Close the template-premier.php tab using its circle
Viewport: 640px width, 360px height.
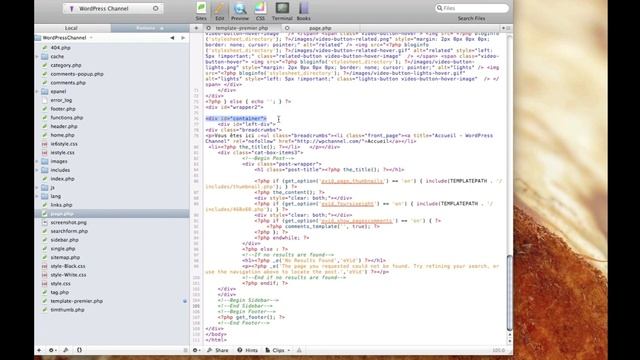tap(209, 28)
